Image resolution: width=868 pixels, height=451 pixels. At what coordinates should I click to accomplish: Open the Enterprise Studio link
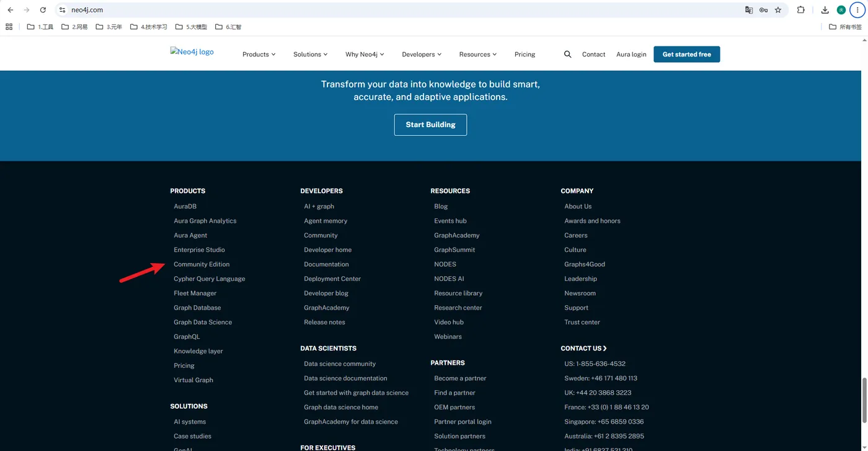point(199,250)
